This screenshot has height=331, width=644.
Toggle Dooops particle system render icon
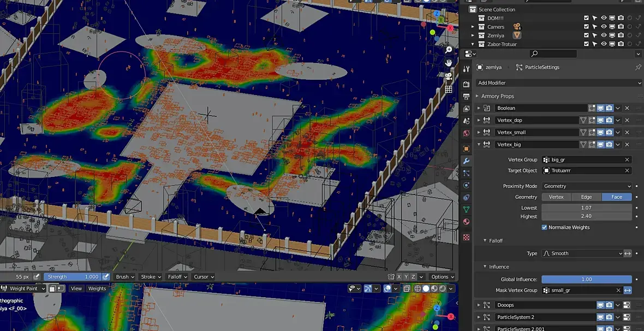pyautogui.click(x=609, y=305)
